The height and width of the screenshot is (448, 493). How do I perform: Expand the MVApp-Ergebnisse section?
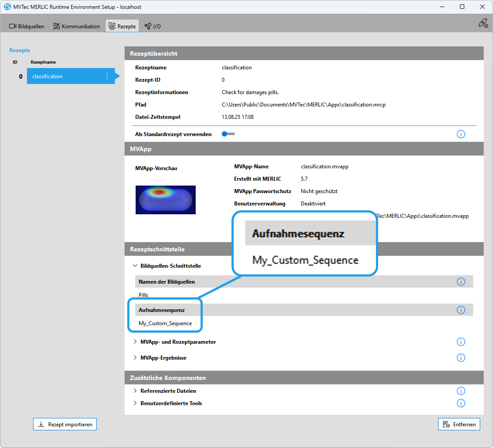[135, 358]
